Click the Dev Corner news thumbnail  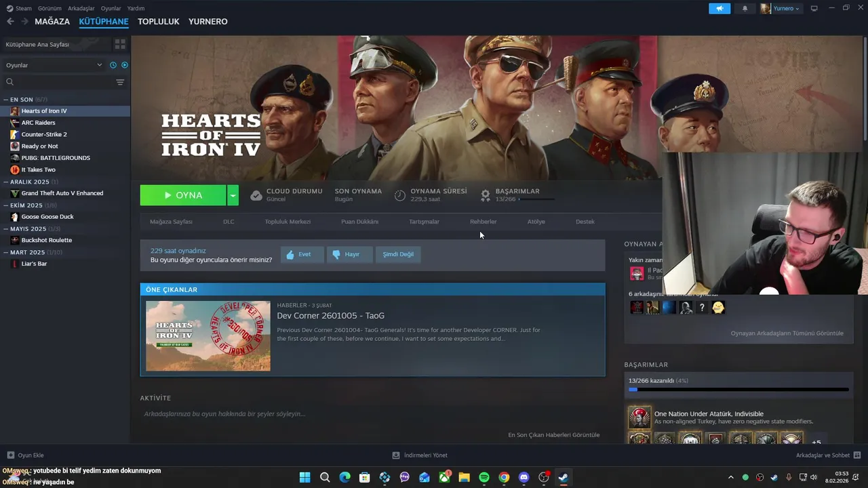click(x=208, y=336)
